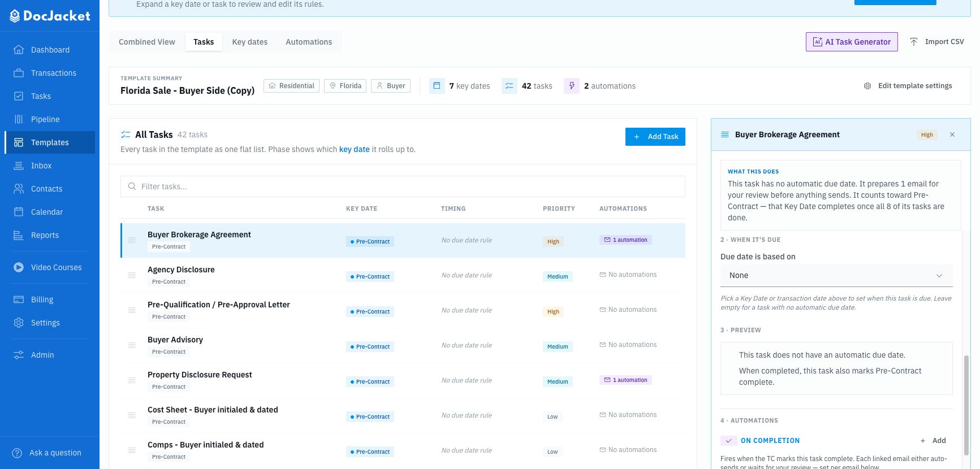The width and height of the screenshot is (980, 469).
Task: Select the Buyer Advisory task
Action: pyautogui.click(x=403, y=345)
